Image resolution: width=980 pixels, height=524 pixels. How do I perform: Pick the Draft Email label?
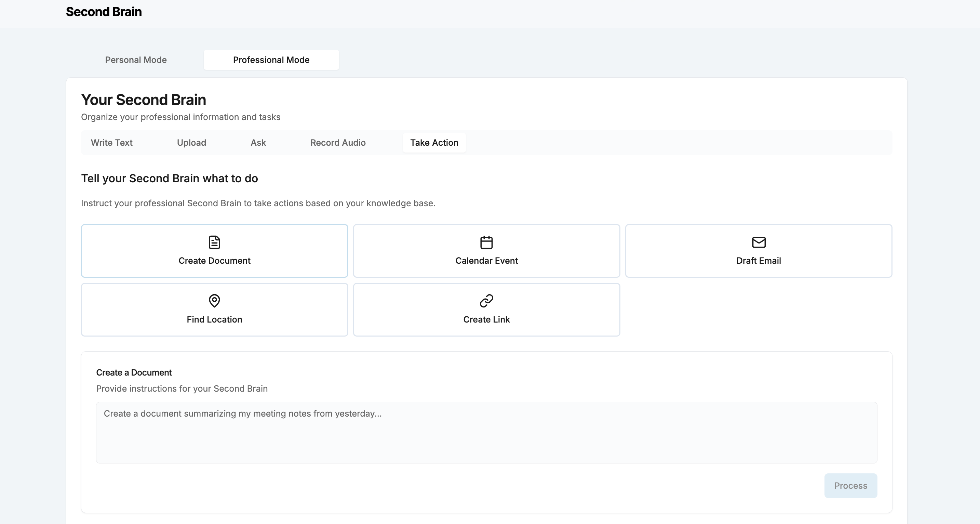[x=759, y=261]
